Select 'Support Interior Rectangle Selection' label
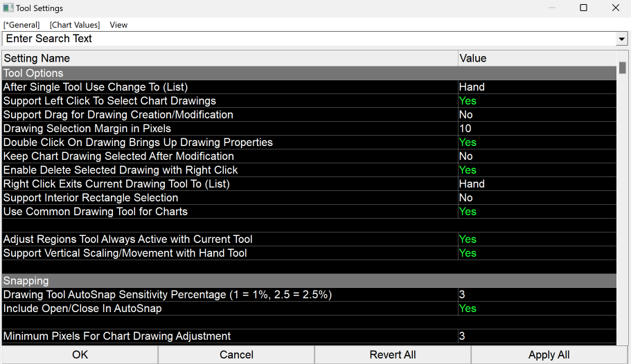Image resolution: width=631 pixels, height=364 pixels. click(91, 198)
